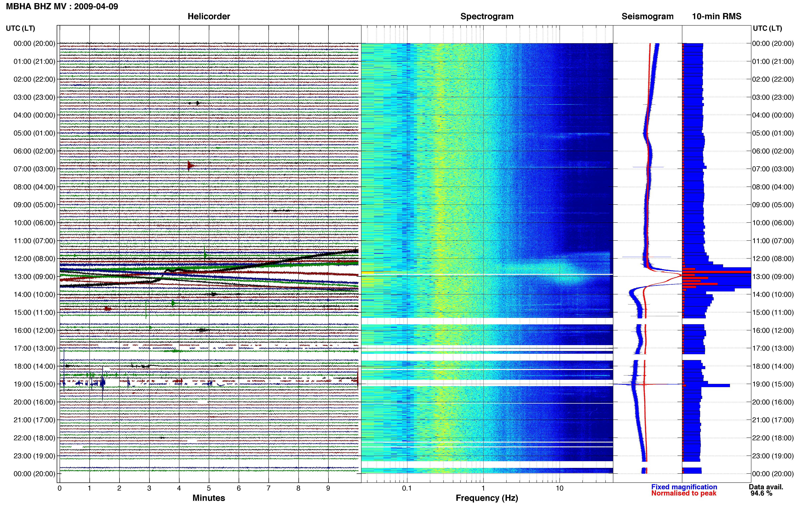Click left time label '19:00 (15:00)'
The height and width of the screenshot is (508, 812).
point(34,384)
